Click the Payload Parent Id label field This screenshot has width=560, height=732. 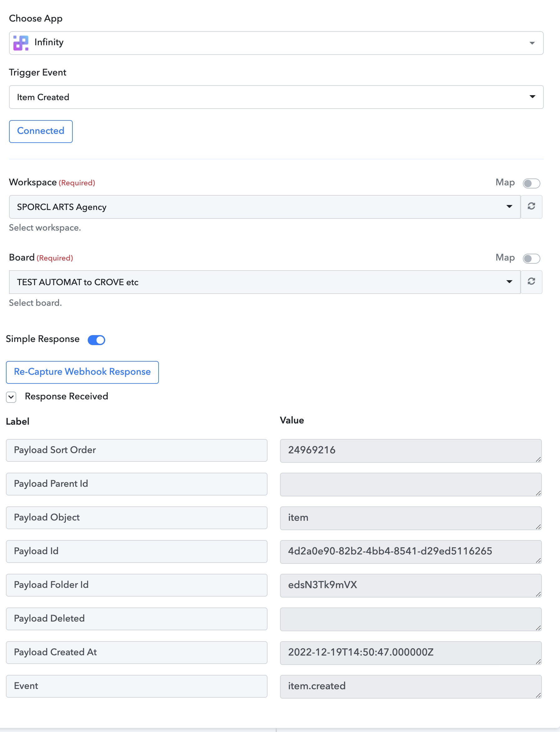137,484
